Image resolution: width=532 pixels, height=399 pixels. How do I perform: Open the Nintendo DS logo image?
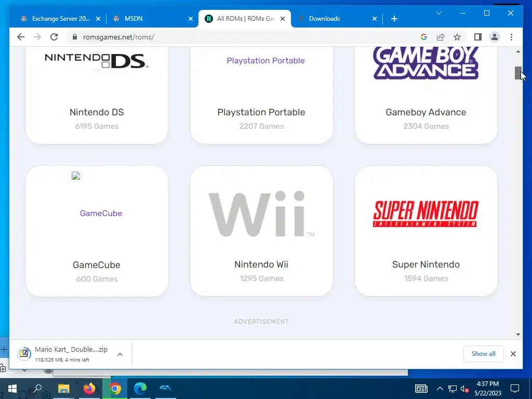pos(97,60)
